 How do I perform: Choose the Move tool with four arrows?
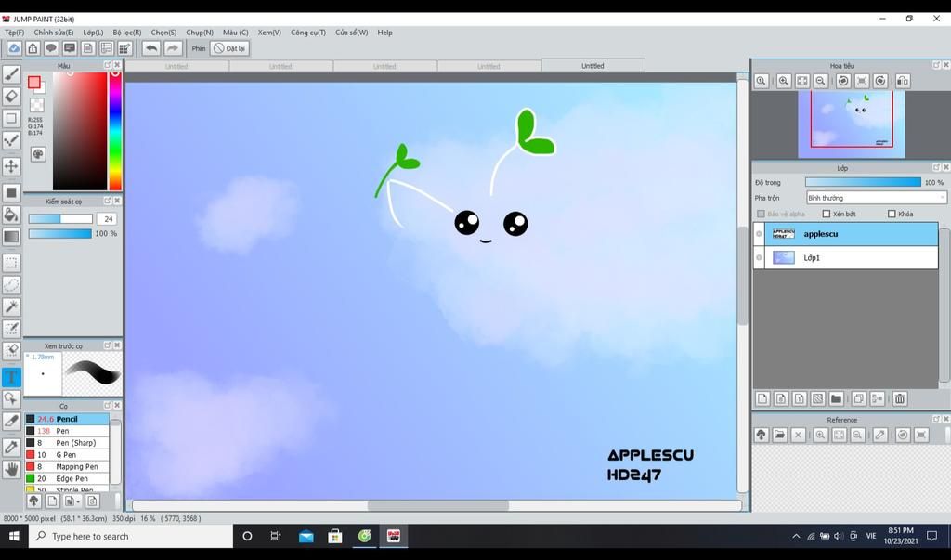pyautogui.click(x=11, y=166)
